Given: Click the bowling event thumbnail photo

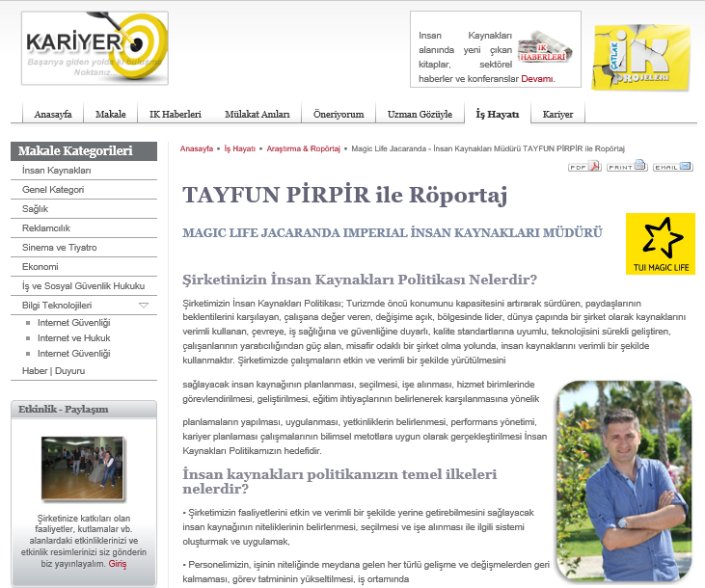Looking at the screenshot, I should tap(82, 468).
